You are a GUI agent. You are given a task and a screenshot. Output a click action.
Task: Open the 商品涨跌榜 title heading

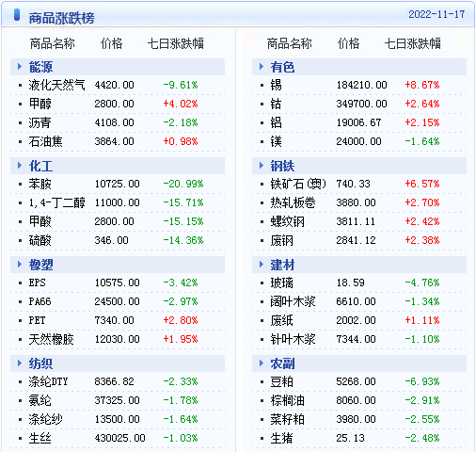click(61, 18)
